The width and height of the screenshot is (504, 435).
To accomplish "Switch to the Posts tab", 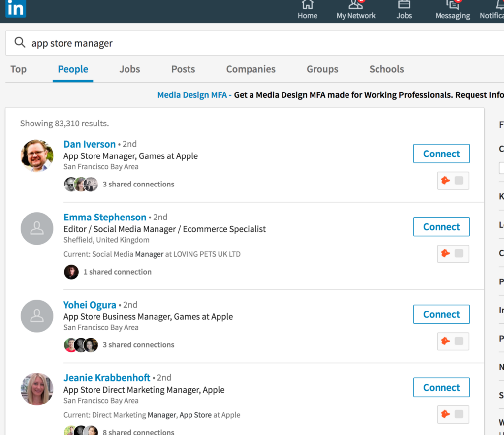I will click(x=183, y=69).
